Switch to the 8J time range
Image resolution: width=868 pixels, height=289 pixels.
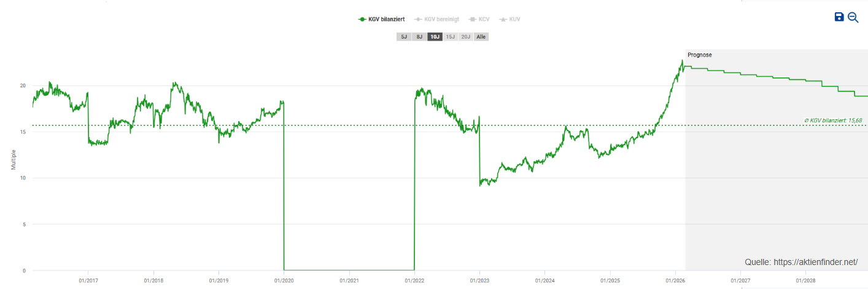pos(419,37)
